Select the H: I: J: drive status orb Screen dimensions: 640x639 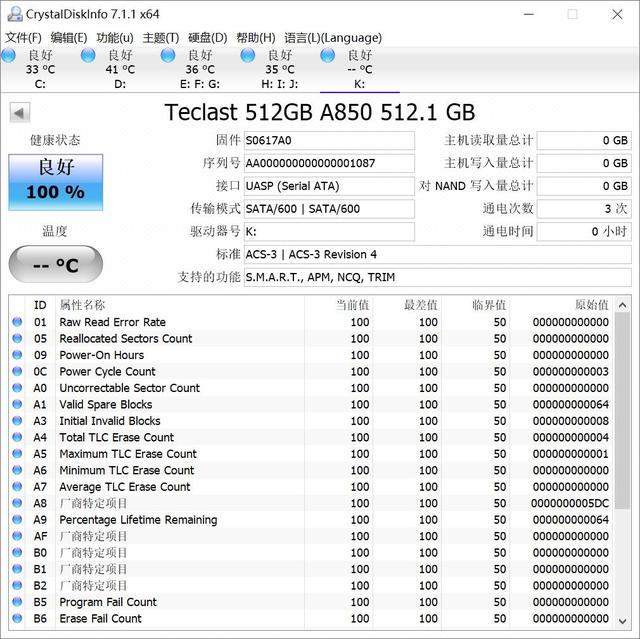pyautogui.click(x=248, y=55)
